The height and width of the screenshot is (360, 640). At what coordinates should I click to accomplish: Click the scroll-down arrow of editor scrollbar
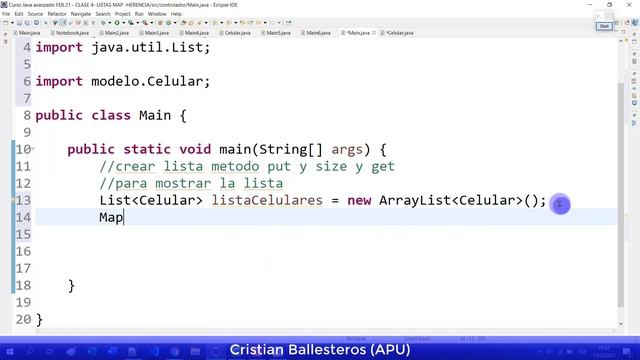[x=621, y=324]
